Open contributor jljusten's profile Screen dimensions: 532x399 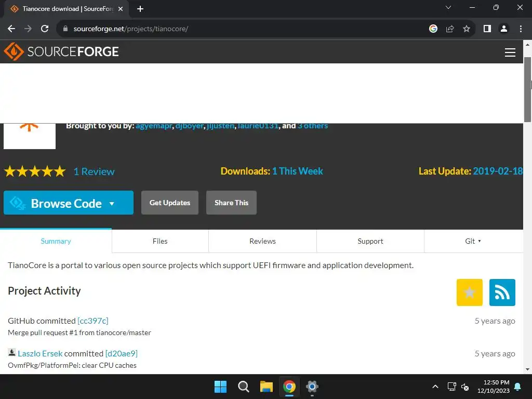click(x=220, y=126)
